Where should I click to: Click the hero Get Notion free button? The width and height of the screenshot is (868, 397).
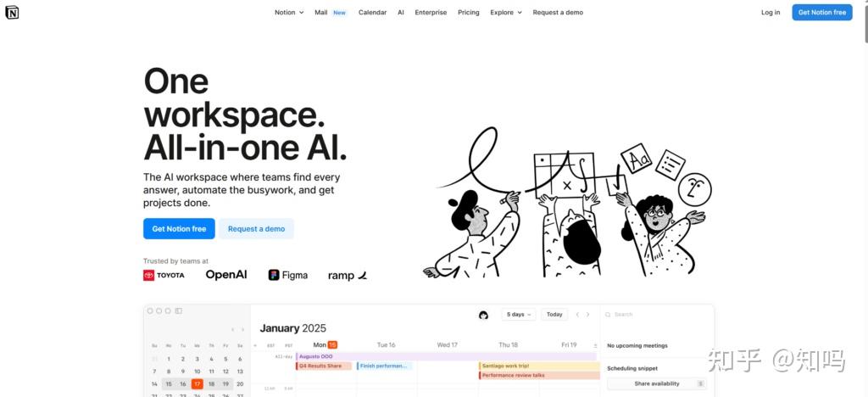(x=179, y=229)
